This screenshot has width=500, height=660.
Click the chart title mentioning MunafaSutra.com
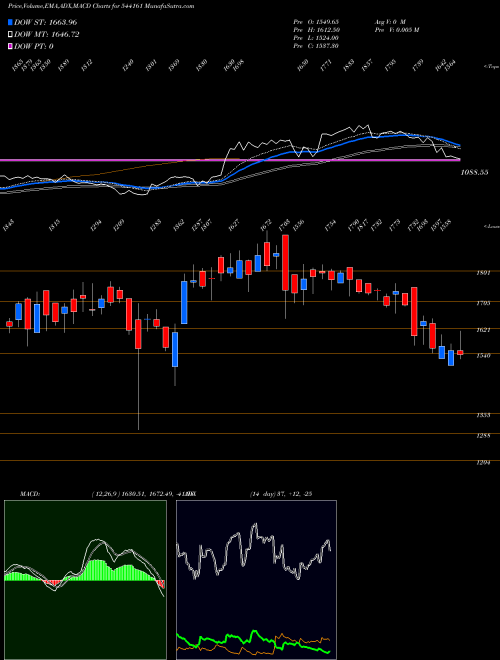click(101, 6)
